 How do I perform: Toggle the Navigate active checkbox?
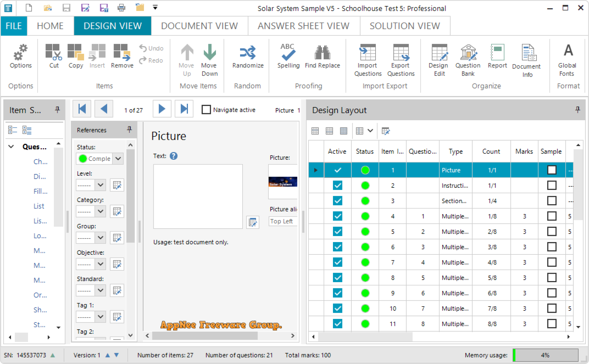point(206,110)
